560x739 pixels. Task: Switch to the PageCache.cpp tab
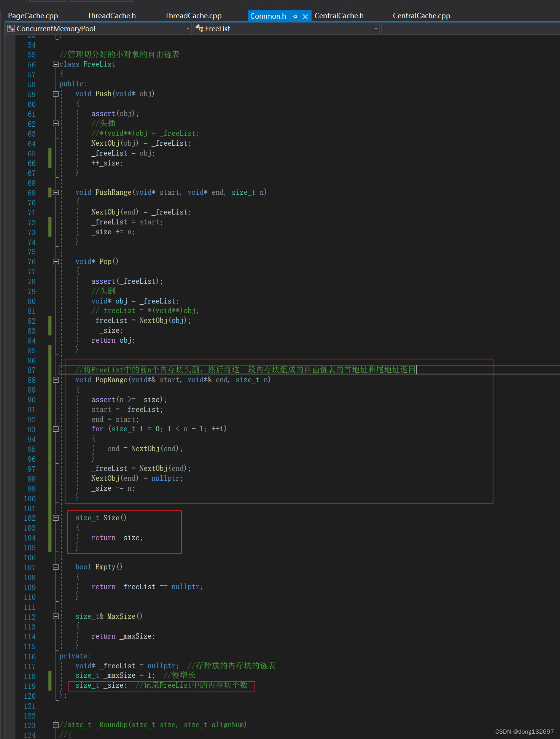click(33, 16)
